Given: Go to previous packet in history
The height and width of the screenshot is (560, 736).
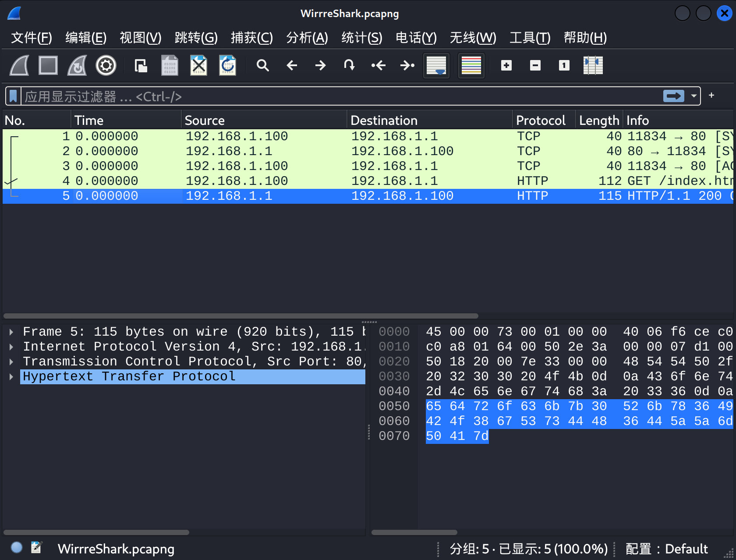Looking at the screenshot, I should [x=291, y=66].
